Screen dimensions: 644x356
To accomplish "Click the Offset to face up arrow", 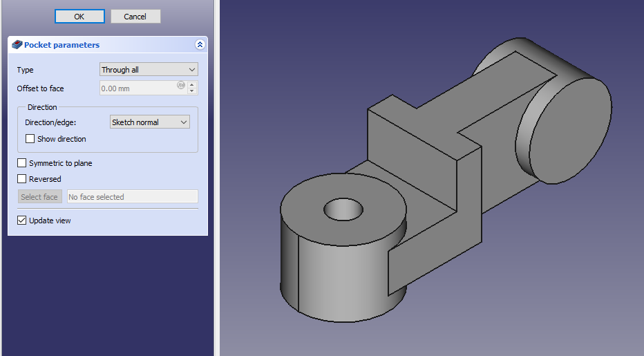I will coord(192,85).
